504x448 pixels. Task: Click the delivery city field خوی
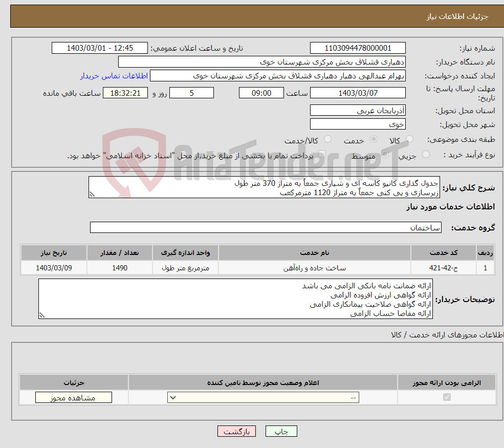point(358,124)
